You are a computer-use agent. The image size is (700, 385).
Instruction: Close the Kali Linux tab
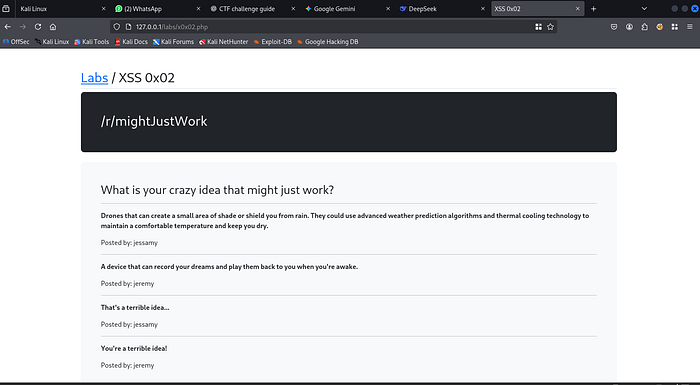104,8
